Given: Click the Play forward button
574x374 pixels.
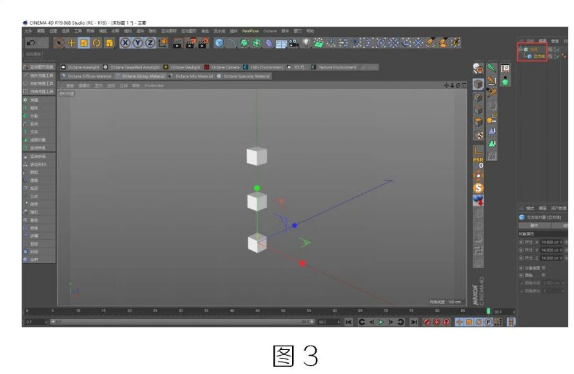Looking at the screenshot, I should pos(381,322).
